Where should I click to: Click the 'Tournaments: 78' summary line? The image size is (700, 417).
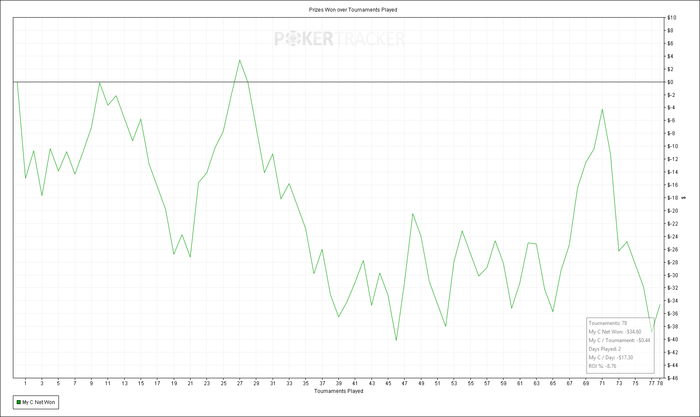point(608,323)
